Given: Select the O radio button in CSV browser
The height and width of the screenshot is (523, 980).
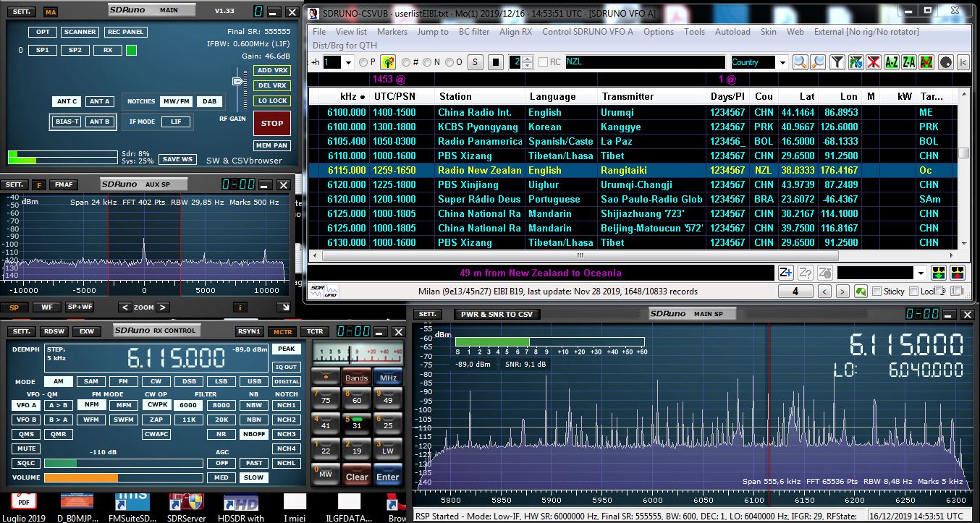Looking at the screenshot, I should pos(449,62).
